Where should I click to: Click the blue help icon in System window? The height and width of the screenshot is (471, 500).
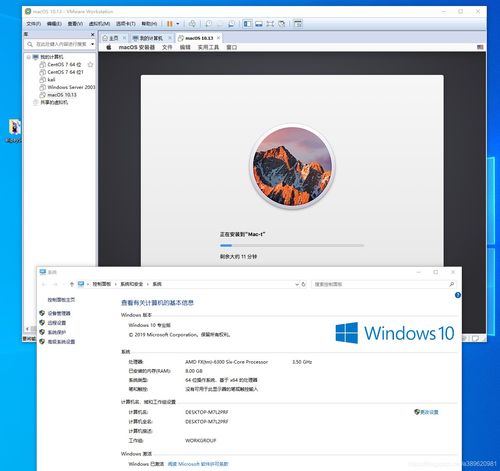pyautogui.click(x=458, y=295)
